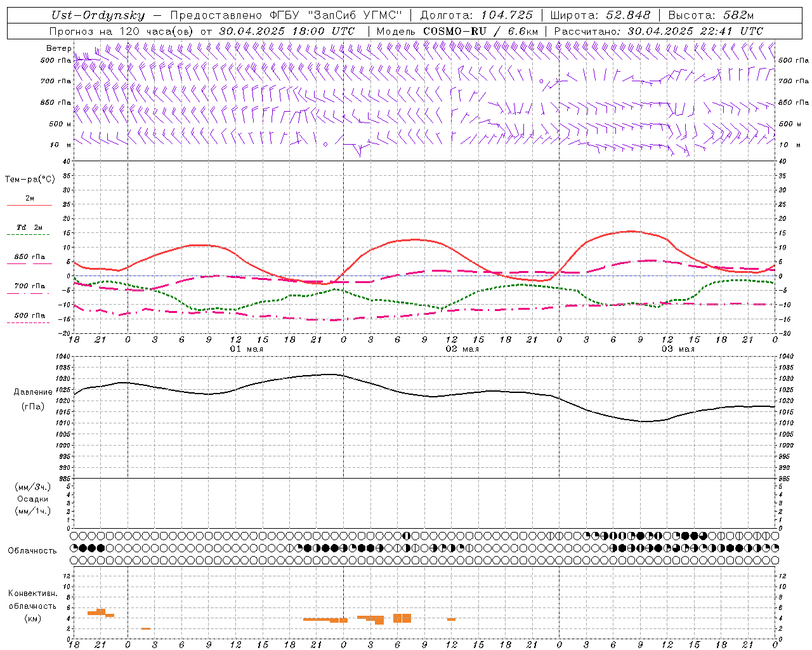The height and width of the screenshot is (650, 812).
Task: Click the 2м temperature legend line sample
Action: (x=29, y=205)
